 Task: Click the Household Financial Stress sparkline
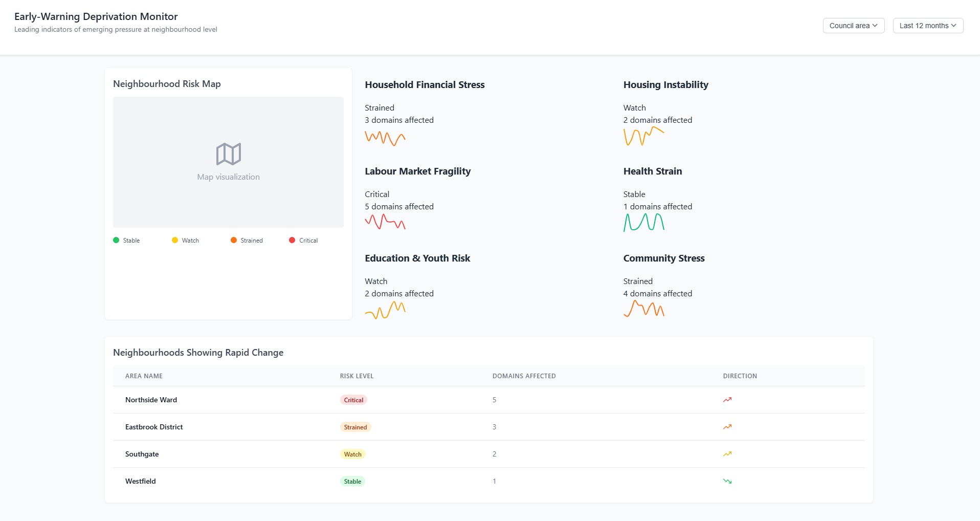click(x=385, y=137)
